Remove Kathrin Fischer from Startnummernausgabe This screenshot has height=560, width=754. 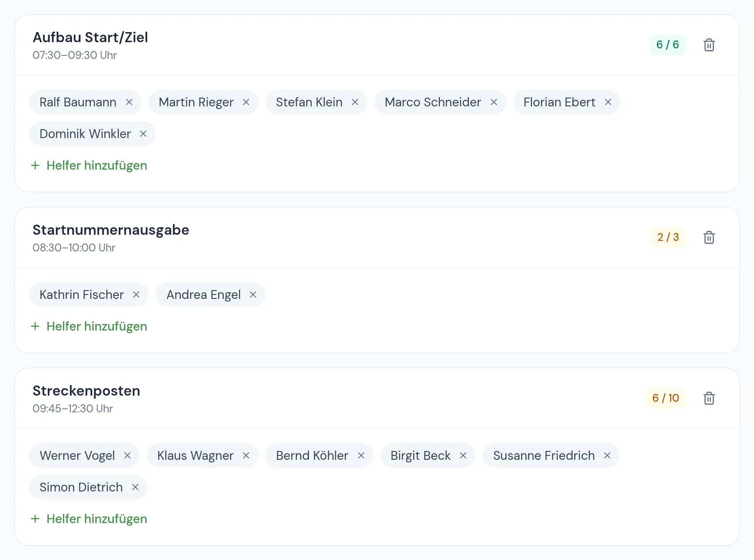point(136,295)
